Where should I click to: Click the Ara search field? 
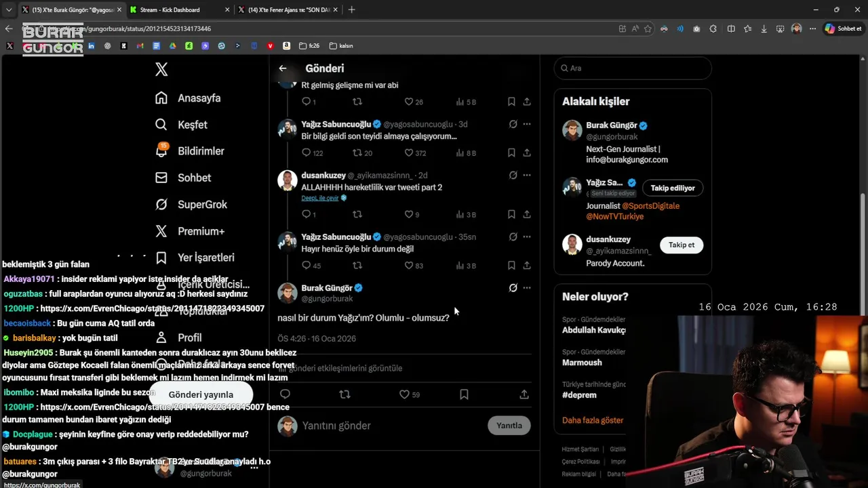tap(633, 68)
